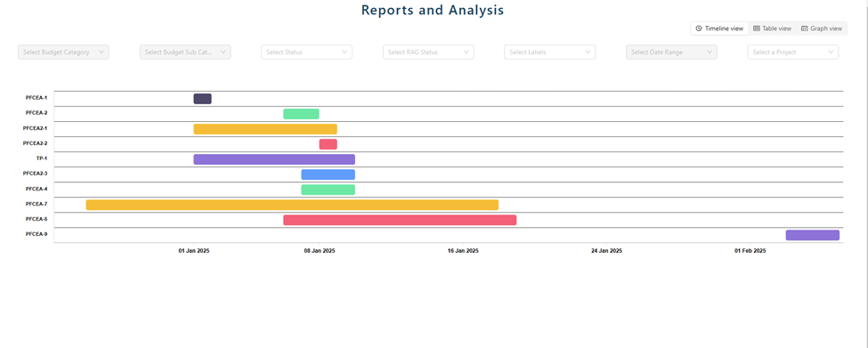This screenshot has width=868, height=348.
Task: Click the chart icon beside Graph view
Action: tap(804, 28)
